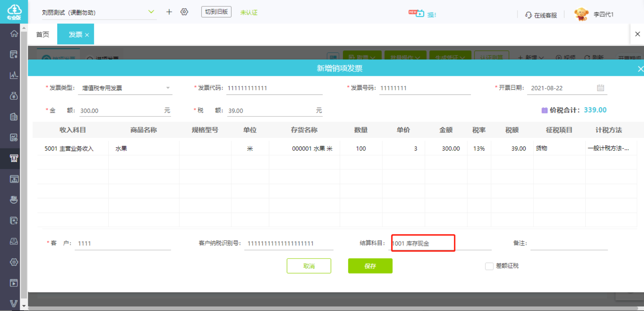Open the line chart icon in the sidebar
Screen dimensions: 644x311
[14, 75]
